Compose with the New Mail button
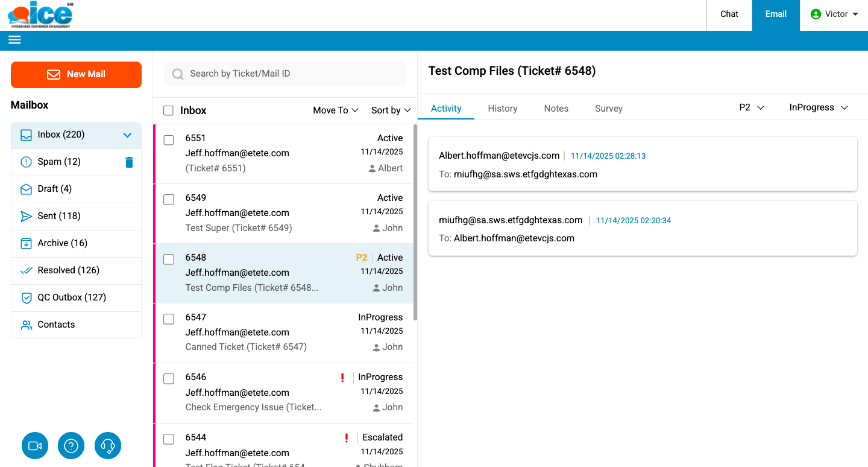 (x=76, y=74)
